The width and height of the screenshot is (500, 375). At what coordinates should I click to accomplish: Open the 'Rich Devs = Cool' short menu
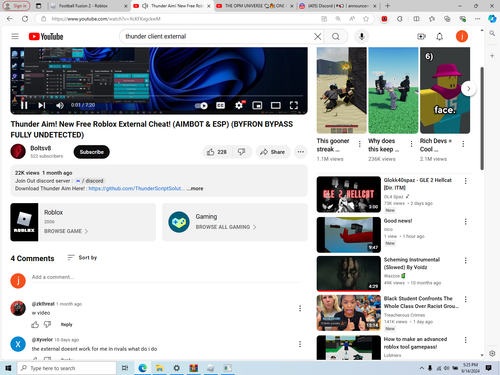click(463, 144)
